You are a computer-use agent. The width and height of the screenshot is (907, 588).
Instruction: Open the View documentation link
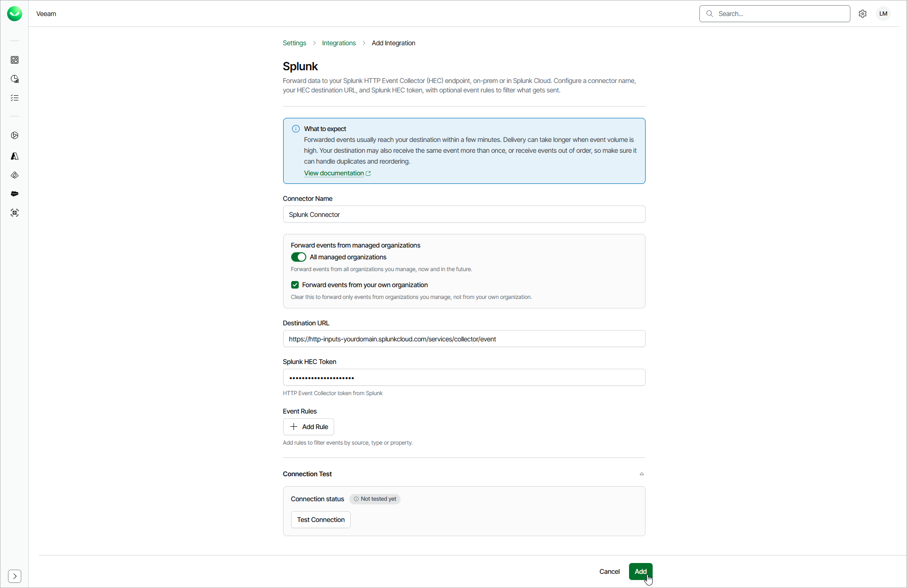[x=334, y=173]
